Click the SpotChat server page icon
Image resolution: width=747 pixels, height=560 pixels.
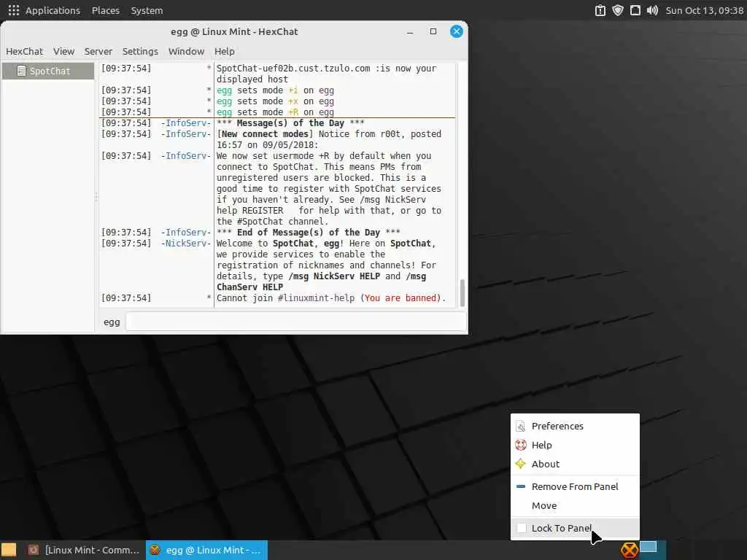(x=21, y=71)
